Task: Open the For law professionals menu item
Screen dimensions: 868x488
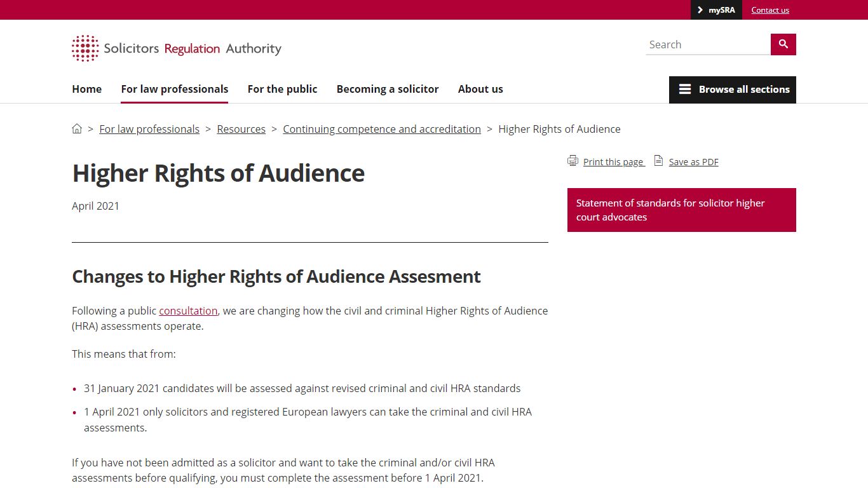Action: (175, 89)
